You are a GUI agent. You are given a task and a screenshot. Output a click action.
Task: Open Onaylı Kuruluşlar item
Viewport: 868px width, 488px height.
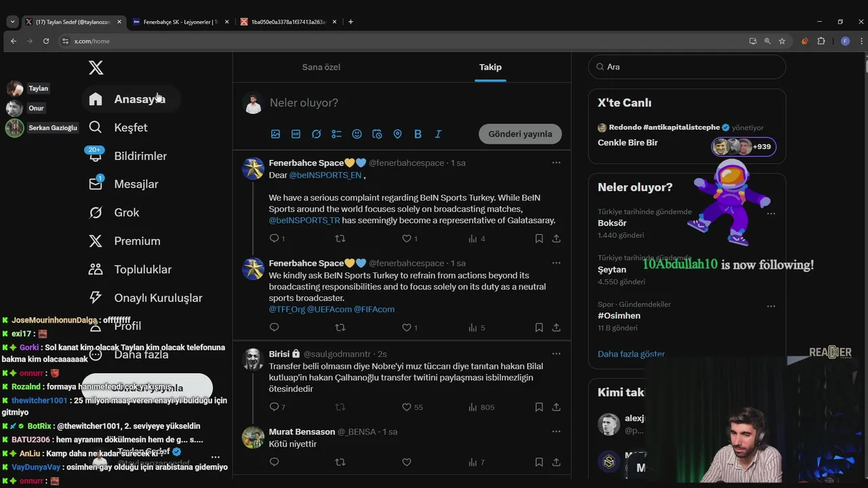[146, 298]
